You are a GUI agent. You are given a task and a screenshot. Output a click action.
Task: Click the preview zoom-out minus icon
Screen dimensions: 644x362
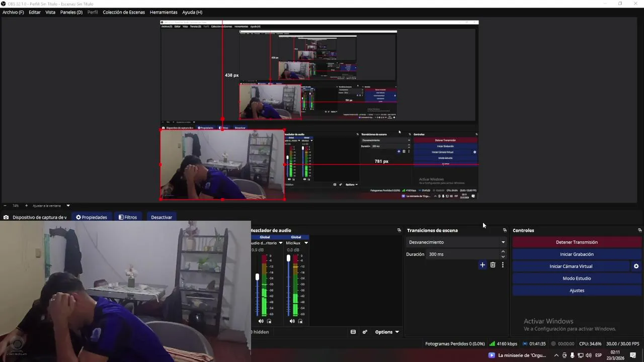coord(5,206)
